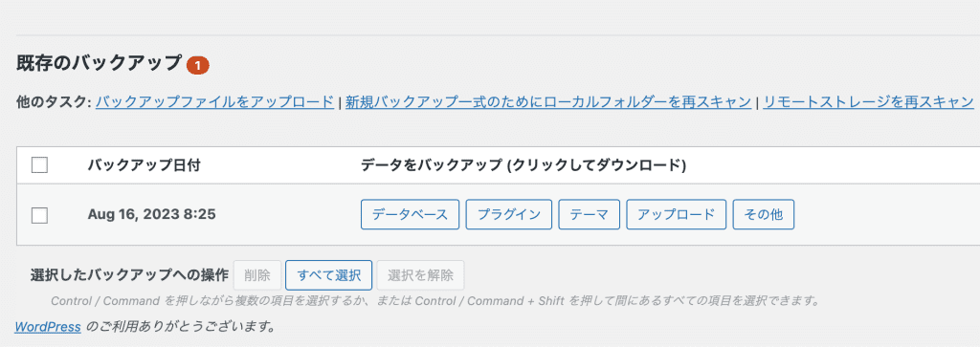Click the 既存のバックアップ heading

(x=99, y=64)
